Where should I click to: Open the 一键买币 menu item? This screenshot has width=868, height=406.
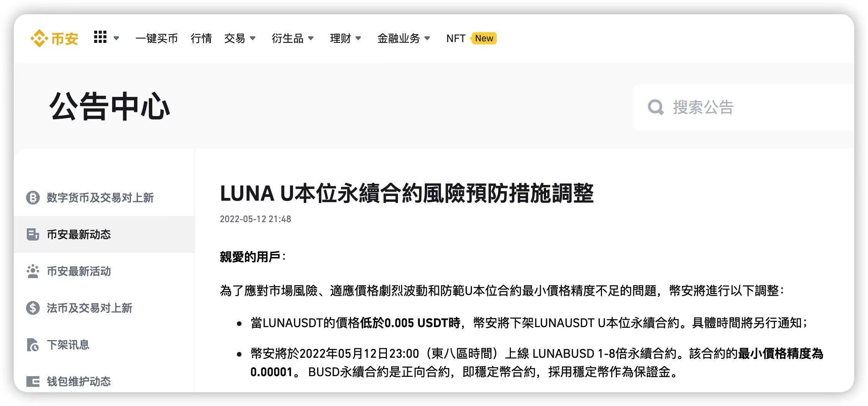click(157, 38)
